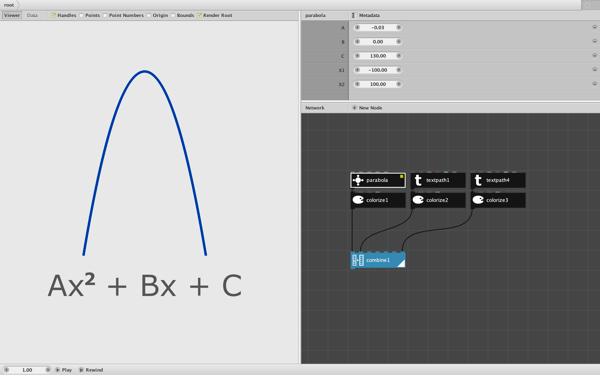Enable the Points checkbox

tap(81, 15)
